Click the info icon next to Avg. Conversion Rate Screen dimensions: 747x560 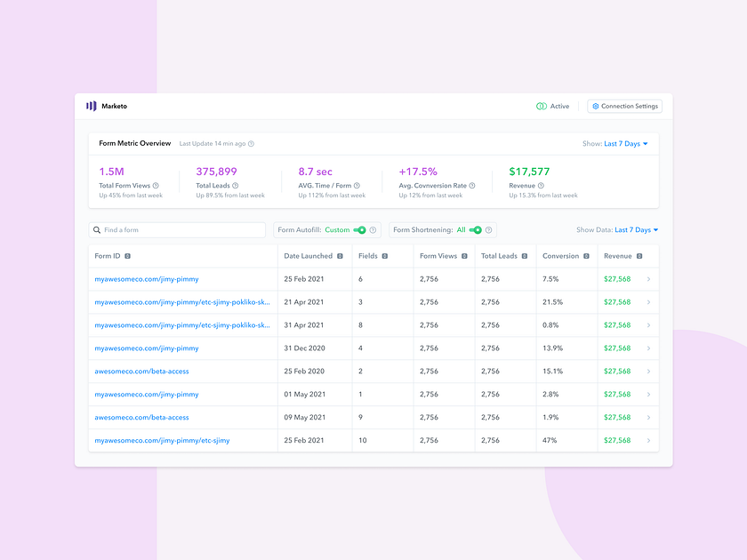pyautogui.click(x=473, y=185)
